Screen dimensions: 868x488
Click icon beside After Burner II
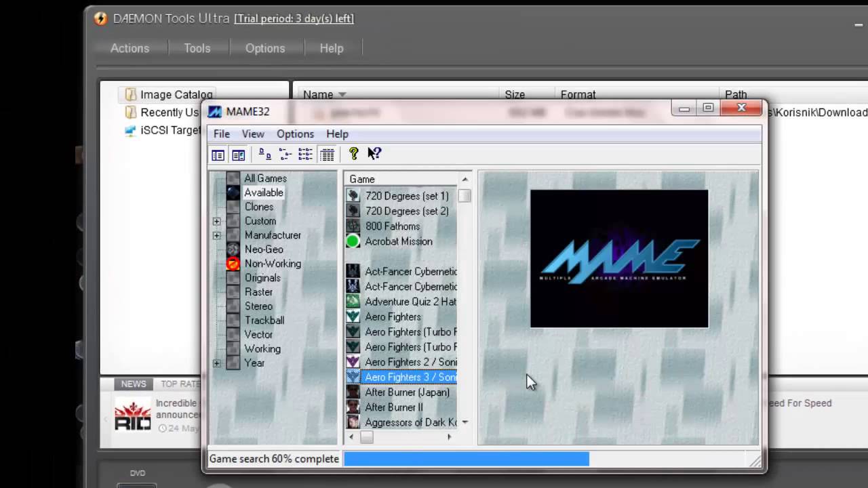(x=353, y=407)
